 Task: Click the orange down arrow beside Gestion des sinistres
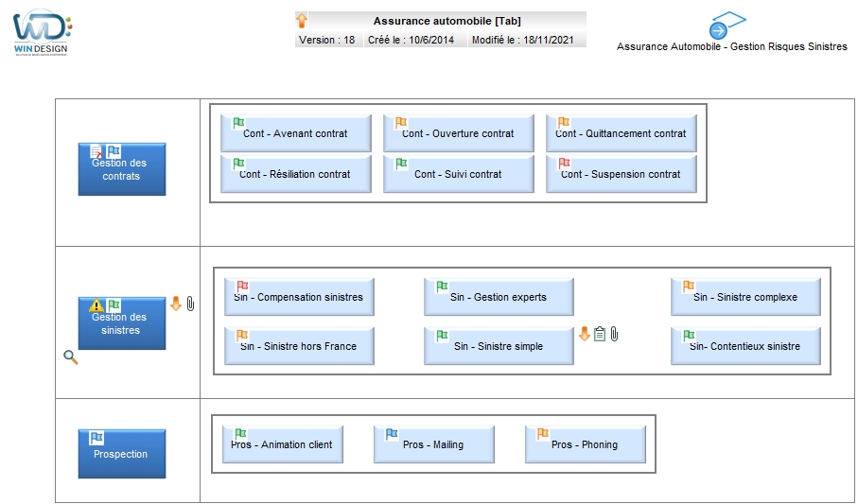click(x=176, y=304)
